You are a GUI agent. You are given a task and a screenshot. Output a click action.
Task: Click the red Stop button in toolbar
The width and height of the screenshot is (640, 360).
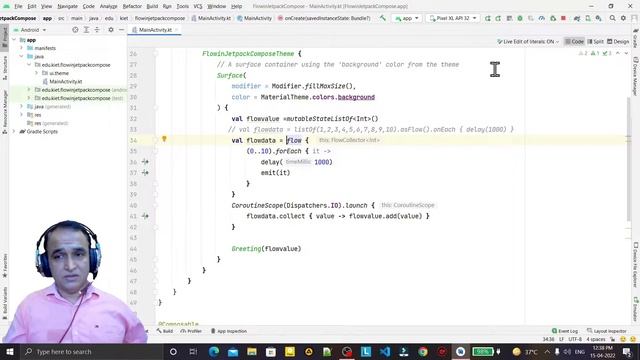pyautogui.click(x=563, y=18)
